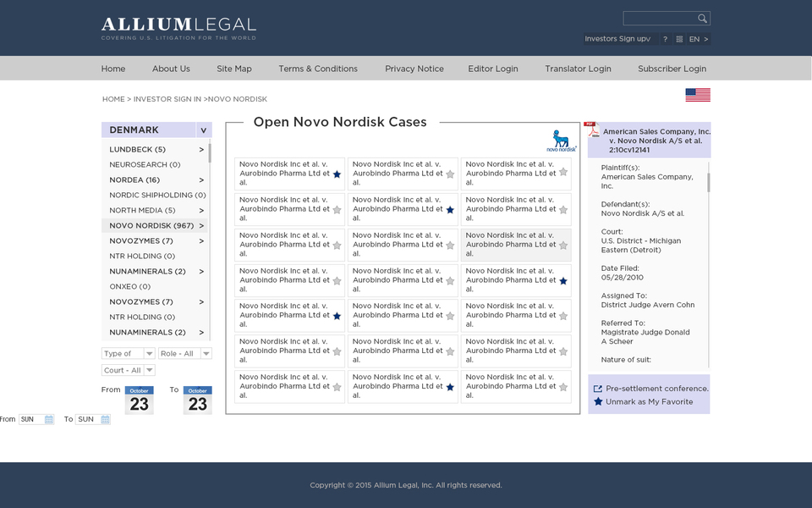This screenshot has height=508, width=812.
Task: Open the EN language selector
Action: [x=699, y=40]
